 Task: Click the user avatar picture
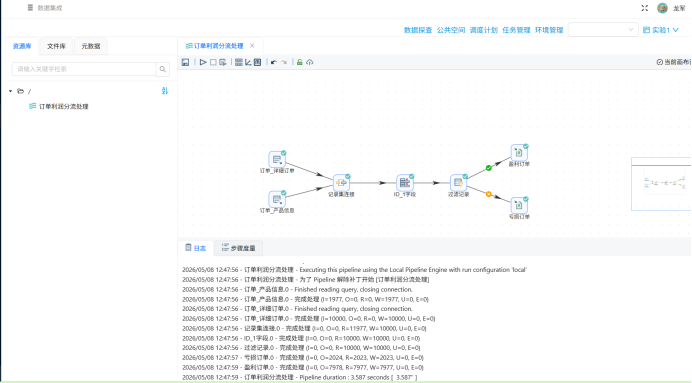pyautogui.click(x=662, y=8)
